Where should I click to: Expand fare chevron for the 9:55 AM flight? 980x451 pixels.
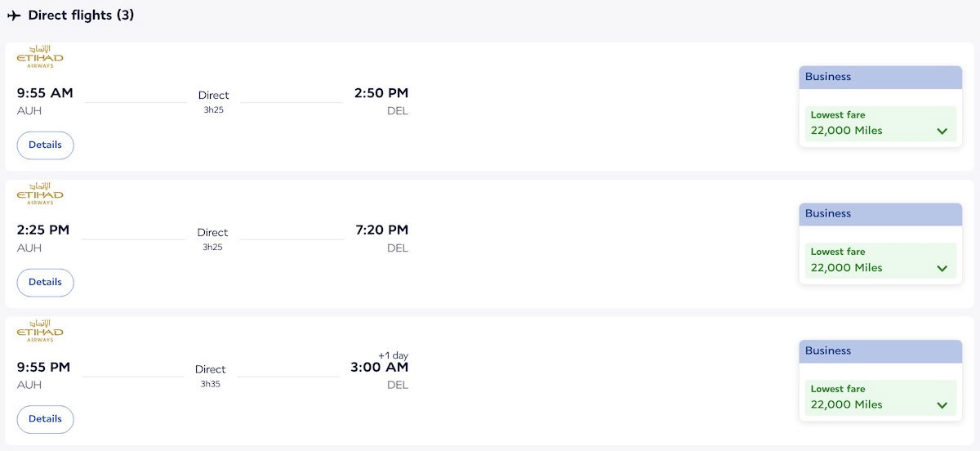point(942,131)
